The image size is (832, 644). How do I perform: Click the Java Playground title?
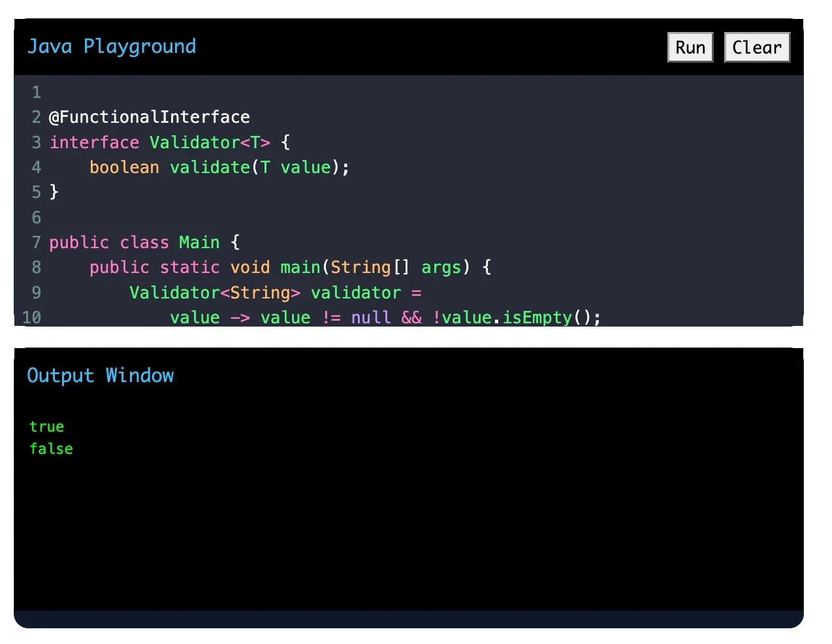112,46
